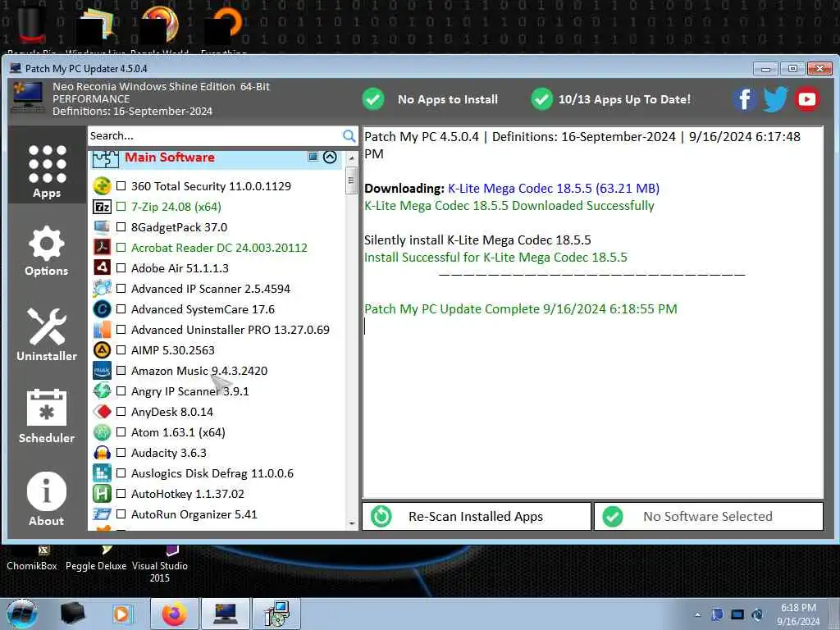The width and height of the screenshot is (840, 630).
Task: Click the 8GadgetPack icon
Action: [102, 227]
